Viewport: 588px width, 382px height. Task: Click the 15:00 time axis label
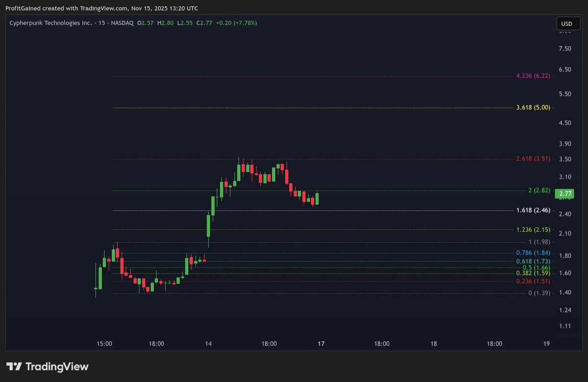point(104,344)
